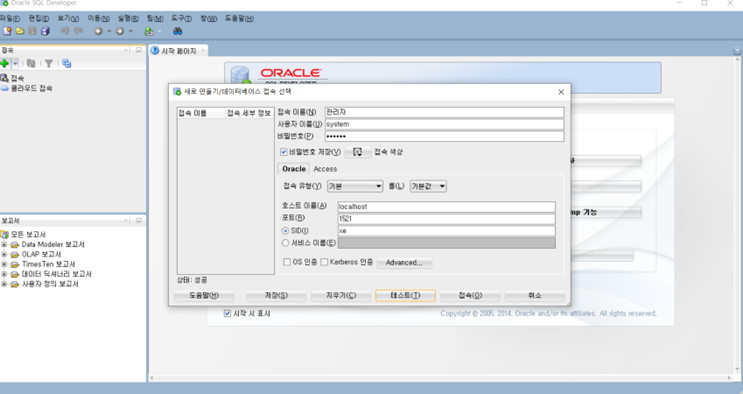Click the editor tab list arrow at far right
The image size is (743, 394).
pyautogui.click(x=737, y=50)
